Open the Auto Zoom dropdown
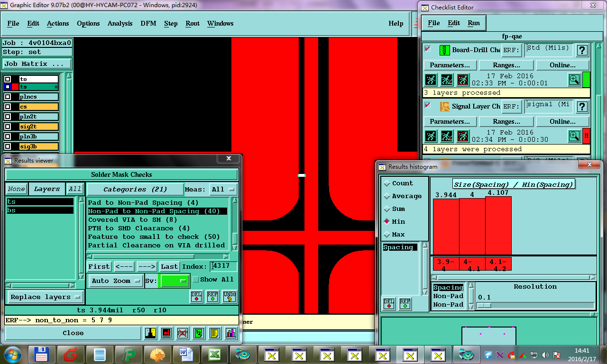The image size is (607, 364). [x=116, y=281]
